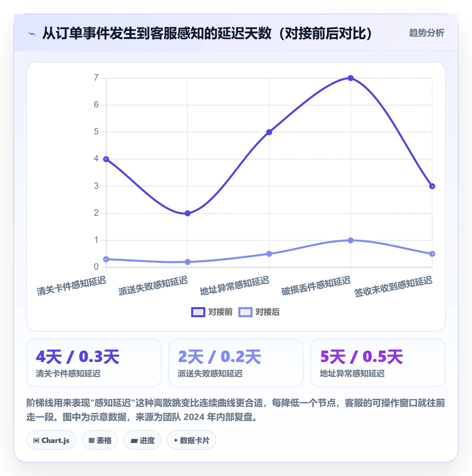
Task: Toggle the 对接前 legend swatch
Action: (198, 312)
